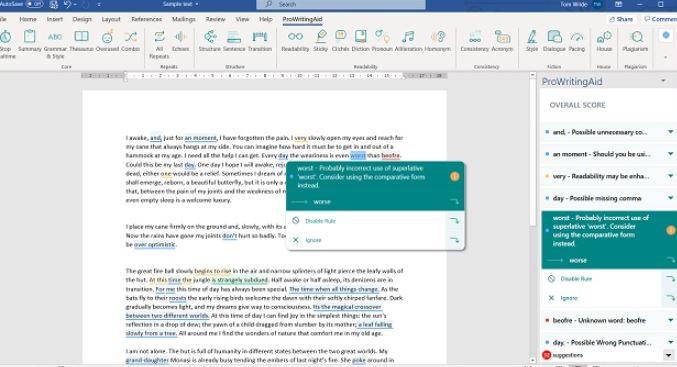
Task: Run the Pronoun report
Action: pos(382,41)
